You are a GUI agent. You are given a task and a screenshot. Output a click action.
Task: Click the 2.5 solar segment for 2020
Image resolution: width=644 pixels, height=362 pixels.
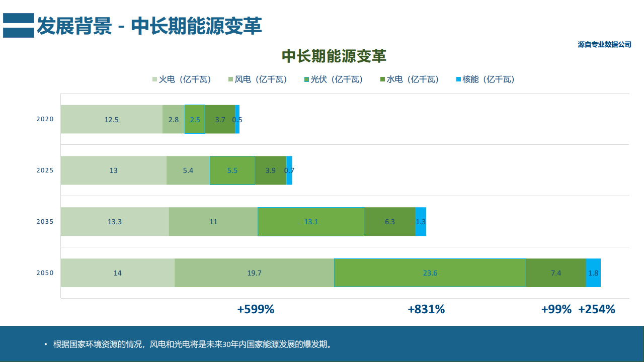click(x=195, y=119)
